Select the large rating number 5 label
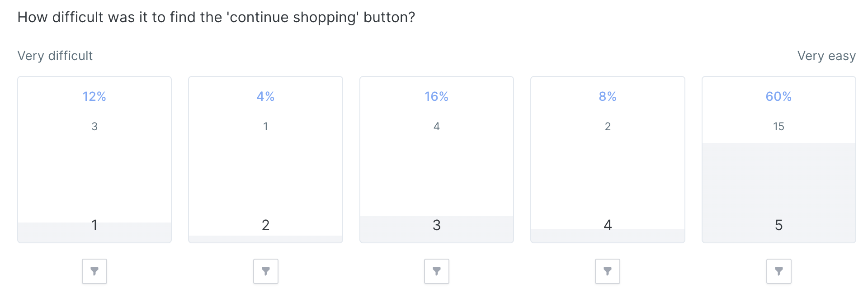Screen dimensions: 868x303 [778, 225]
